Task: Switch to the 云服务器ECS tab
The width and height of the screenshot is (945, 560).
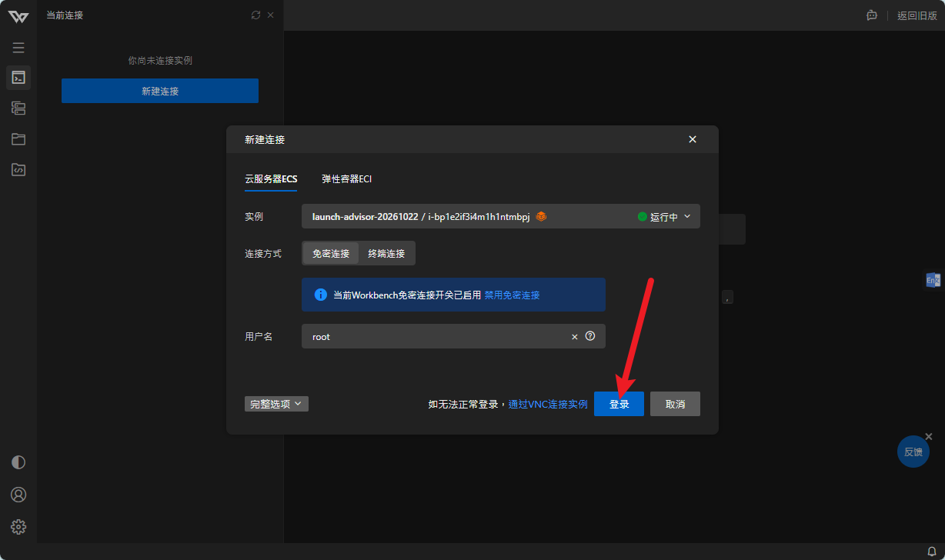Action: coord(271,178)
